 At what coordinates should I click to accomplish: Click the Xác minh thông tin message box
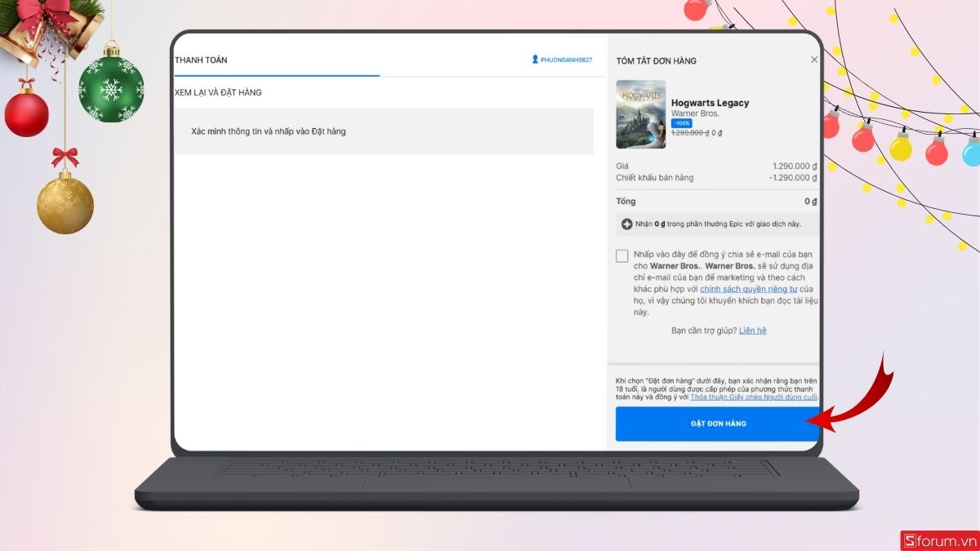tap(384, 131)
